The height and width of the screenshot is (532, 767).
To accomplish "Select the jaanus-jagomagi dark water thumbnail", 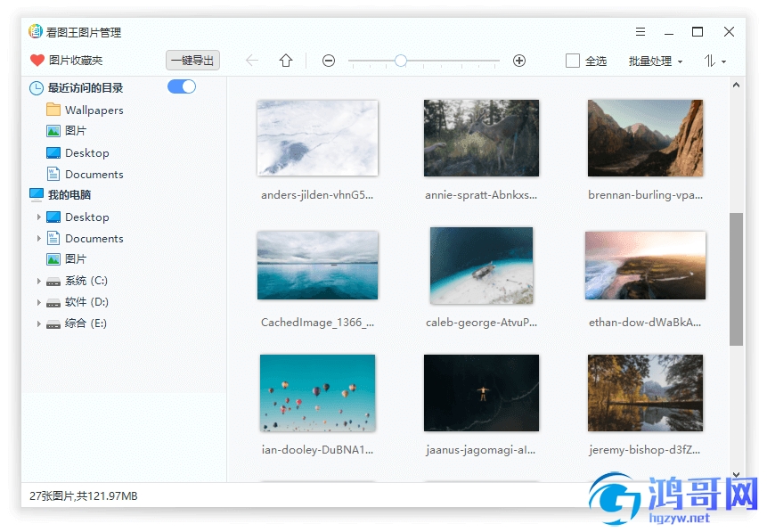I will [x=481, y=393].
